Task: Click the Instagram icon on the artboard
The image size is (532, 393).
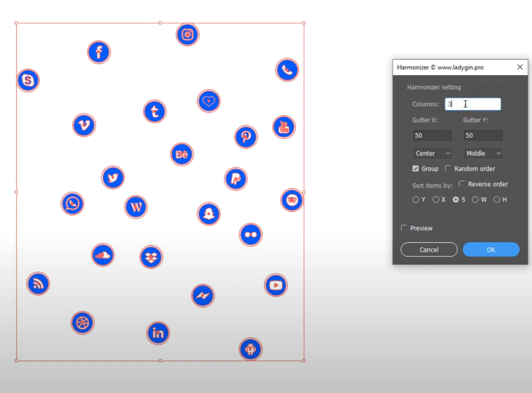Action: (188, 35)
